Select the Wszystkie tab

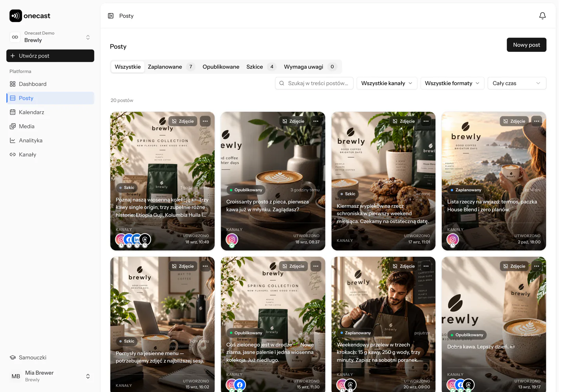[x=128, y=67]
